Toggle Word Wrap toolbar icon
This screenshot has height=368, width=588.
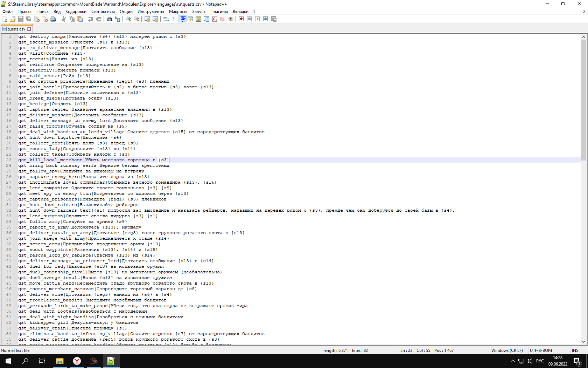tap(166, 19)
